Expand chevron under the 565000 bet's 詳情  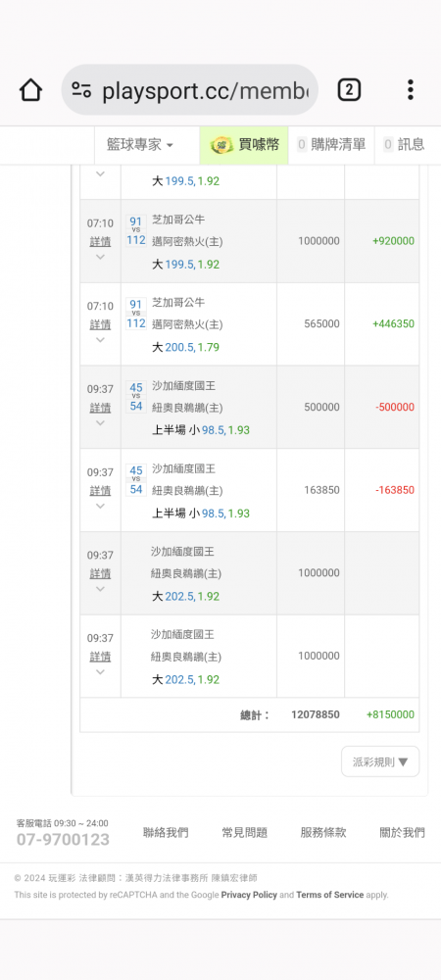pyautogui.click(x=100, y=340)
